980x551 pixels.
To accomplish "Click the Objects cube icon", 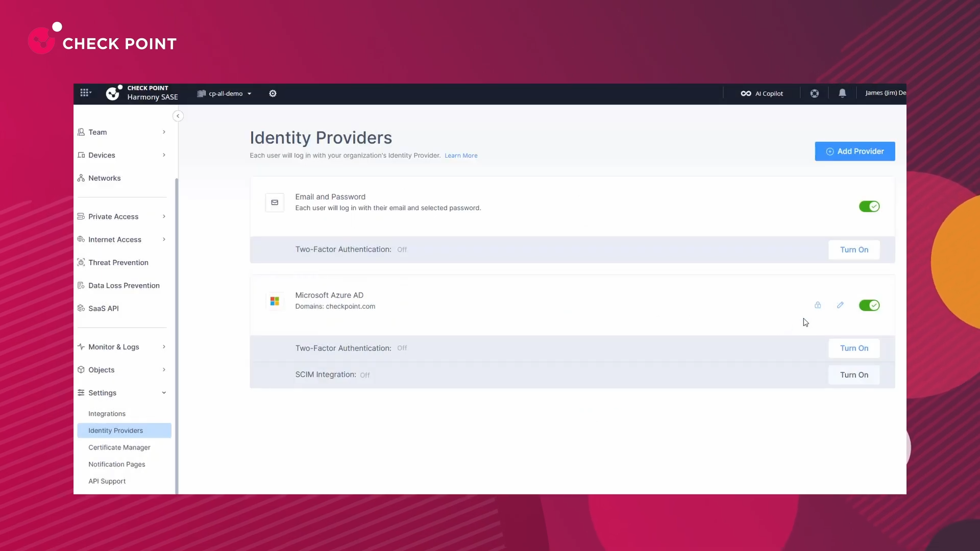I will tap(81, 370).
